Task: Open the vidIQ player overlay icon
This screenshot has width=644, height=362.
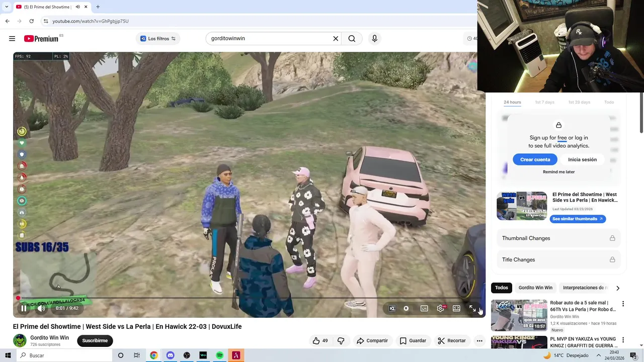Action: point(392,308)
